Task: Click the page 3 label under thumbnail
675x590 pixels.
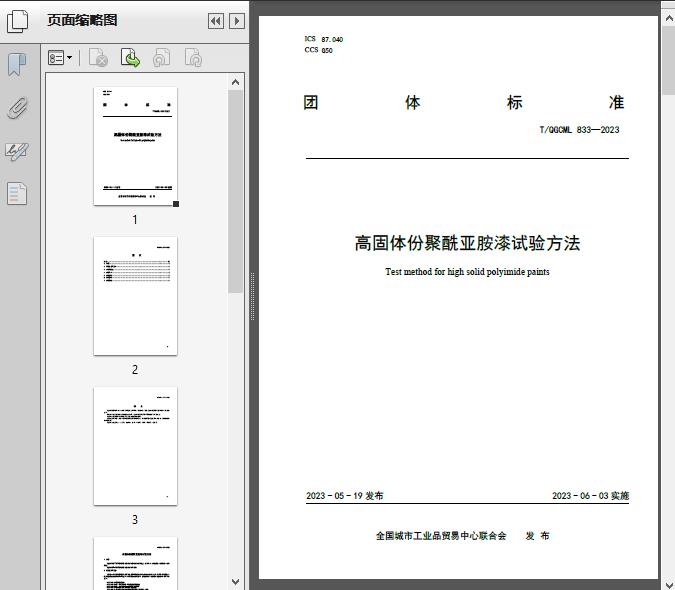Action: (135, 520)
